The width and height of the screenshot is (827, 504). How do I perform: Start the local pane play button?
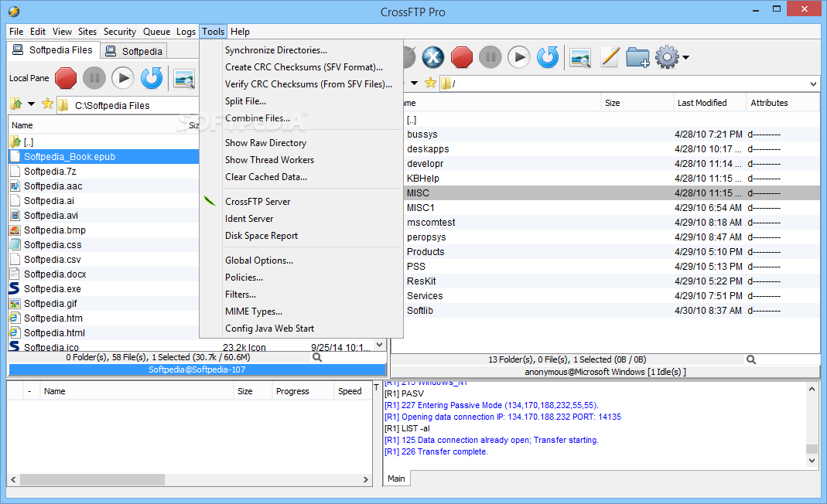(x=123, y=78)
